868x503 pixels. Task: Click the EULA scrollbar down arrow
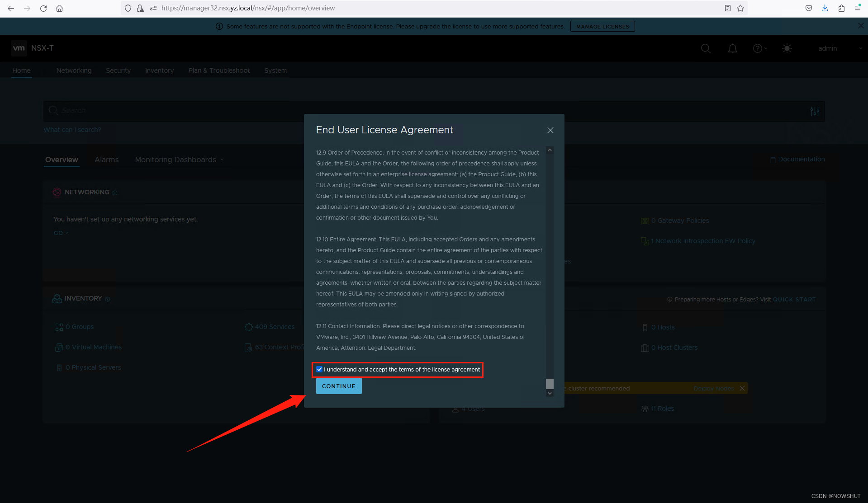coord(550,393)
